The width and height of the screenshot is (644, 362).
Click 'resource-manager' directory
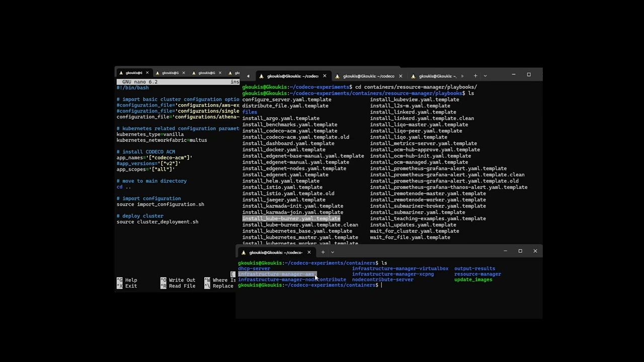point(477,275)
